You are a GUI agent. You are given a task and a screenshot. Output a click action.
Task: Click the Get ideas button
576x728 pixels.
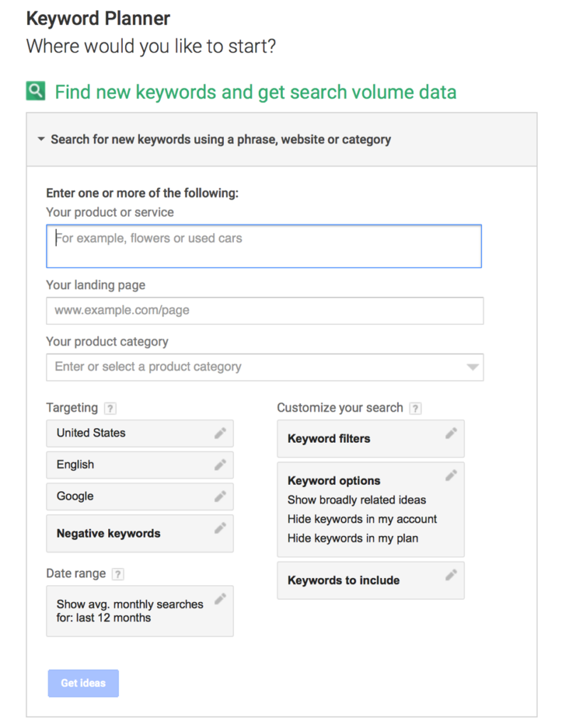[83, 682]
